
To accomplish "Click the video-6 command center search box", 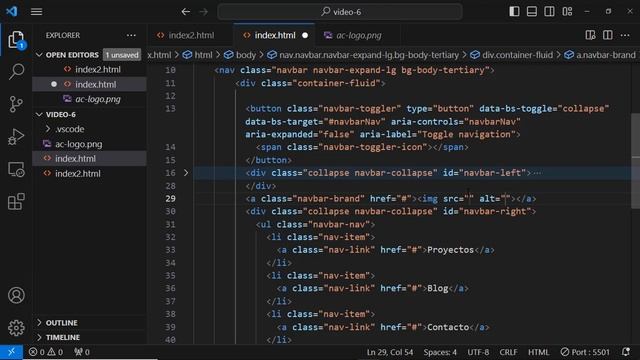I will 340,12.
